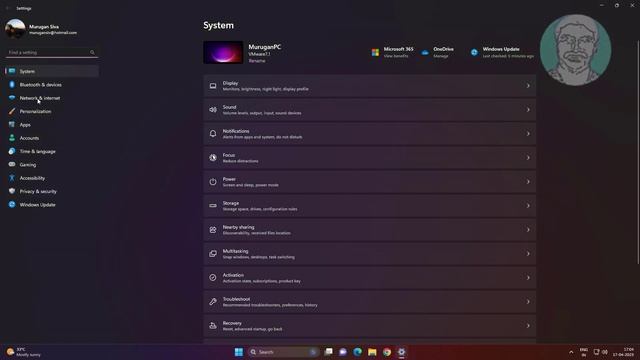
Task: Expand Activation row chevron
Action: (528, 278)
